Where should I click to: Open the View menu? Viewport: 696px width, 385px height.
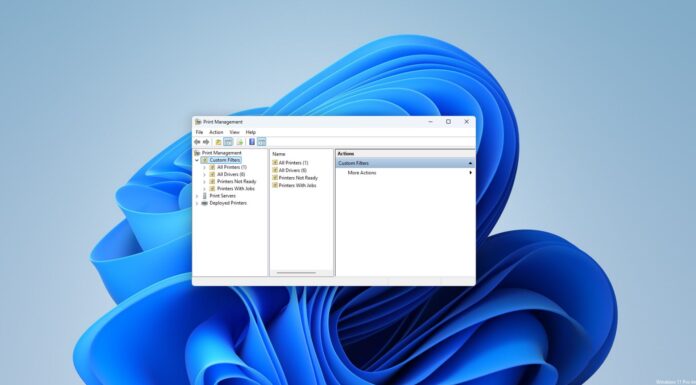click(x=234, y=132)
